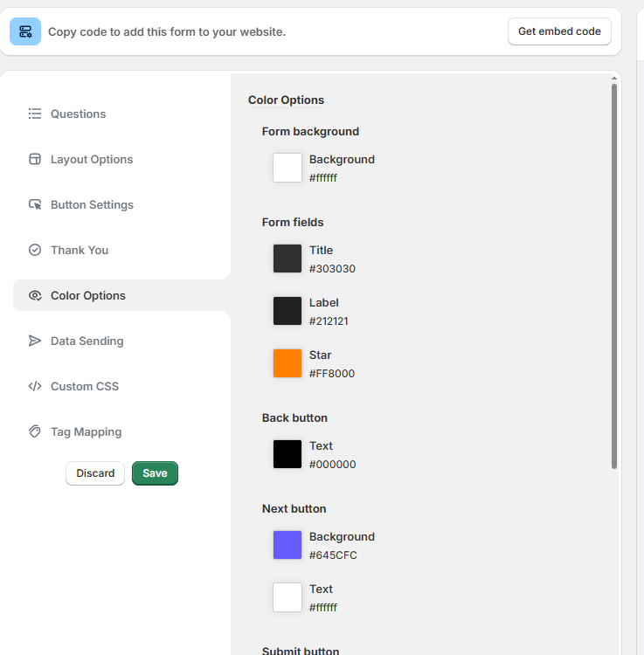Open the Thank You settings tab

coord(80,250)
